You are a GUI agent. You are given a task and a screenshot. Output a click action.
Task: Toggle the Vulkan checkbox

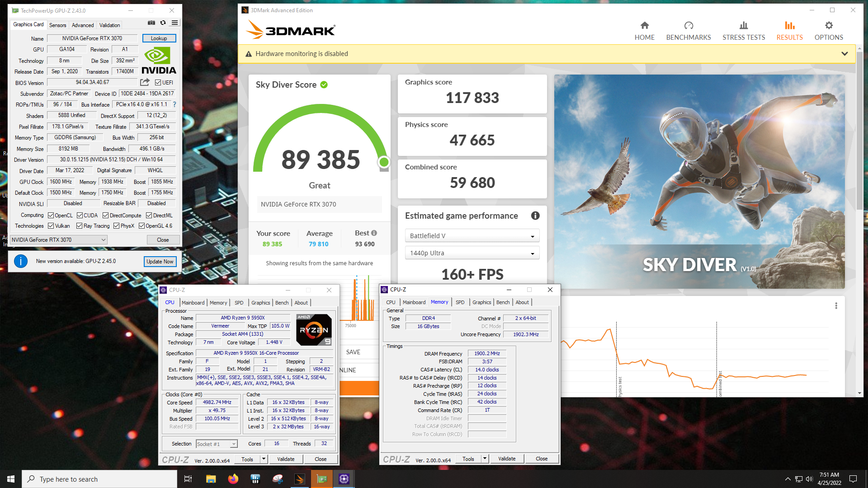click(51, 226)
